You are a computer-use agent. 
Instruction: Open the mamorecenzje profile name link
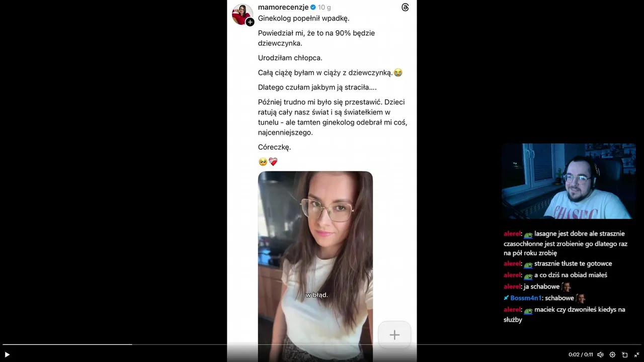click(283, 7)
